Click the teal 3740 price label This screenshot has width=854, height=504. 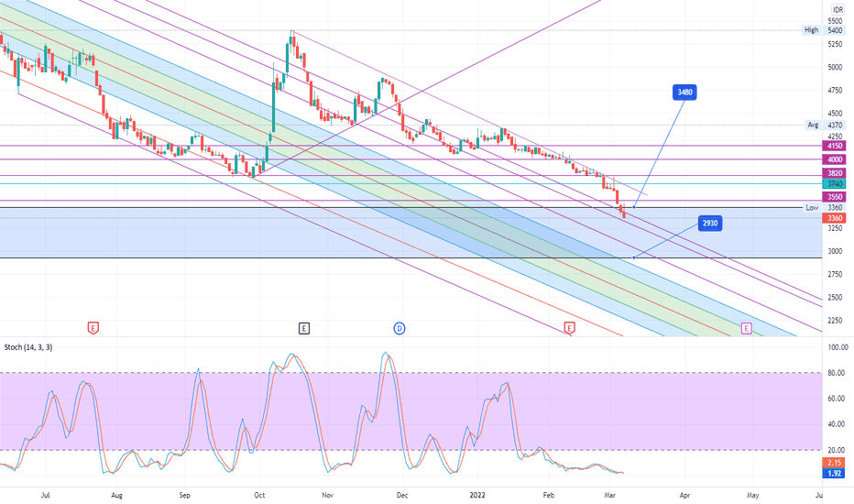coord(835,183)
